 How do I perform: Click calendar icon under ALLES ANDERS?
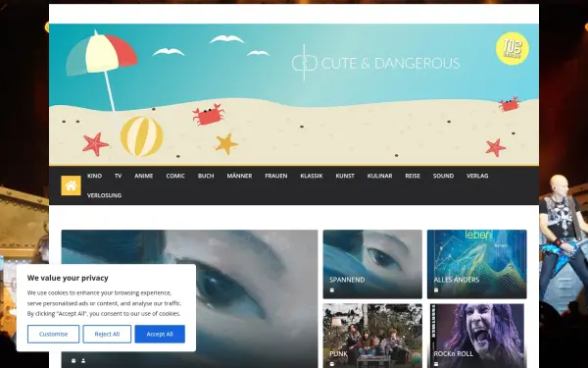point(436,289)
